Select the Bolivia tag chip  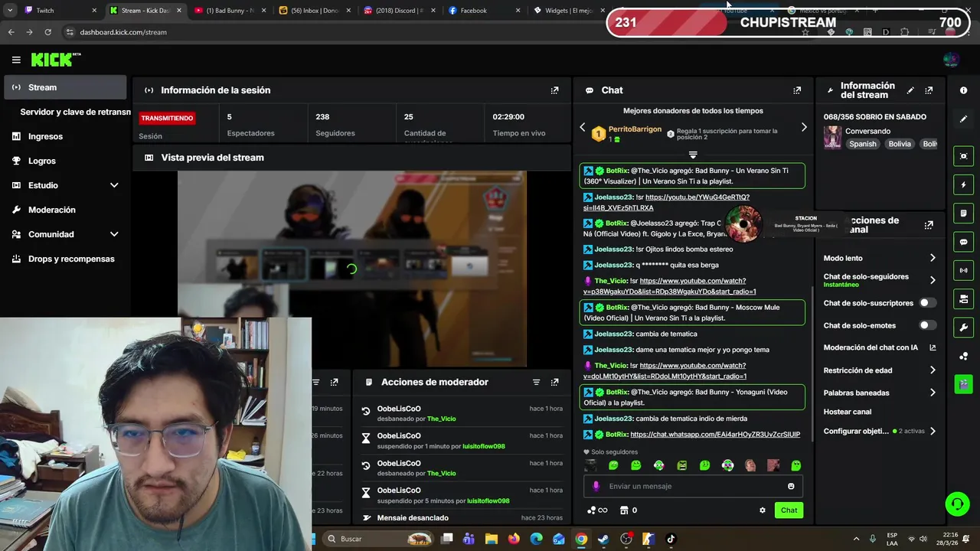coord(900,144)
